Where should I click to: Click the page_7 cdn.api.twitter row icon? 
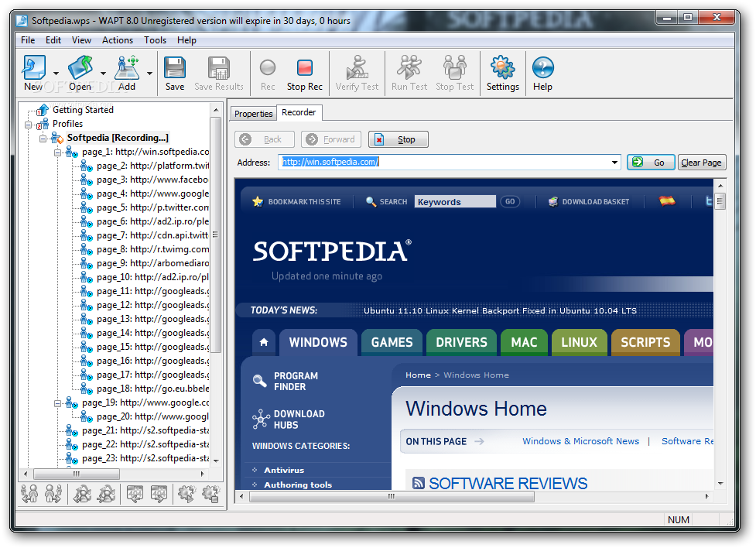87,235
